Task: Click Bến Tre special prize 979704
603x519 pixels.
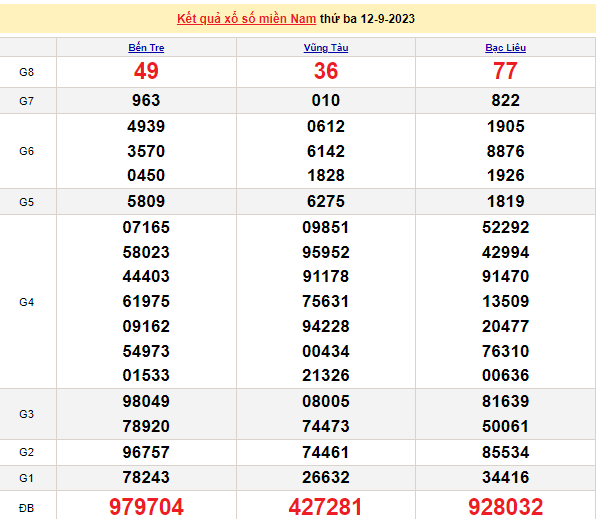Action: 146,506
